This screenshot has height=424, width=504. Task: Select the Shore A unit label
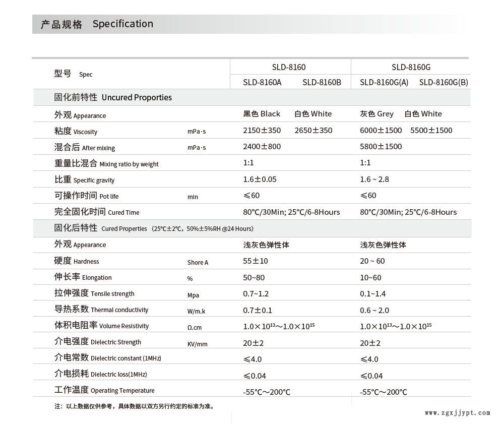pyautogui.click(x=198, y=262)
